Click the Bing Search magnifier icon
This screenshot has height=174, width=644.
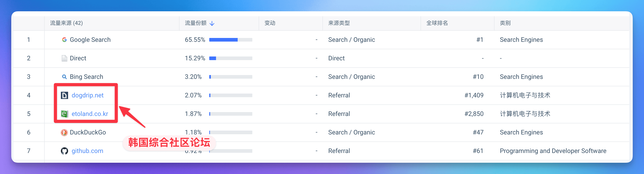[x=64, y=77]
